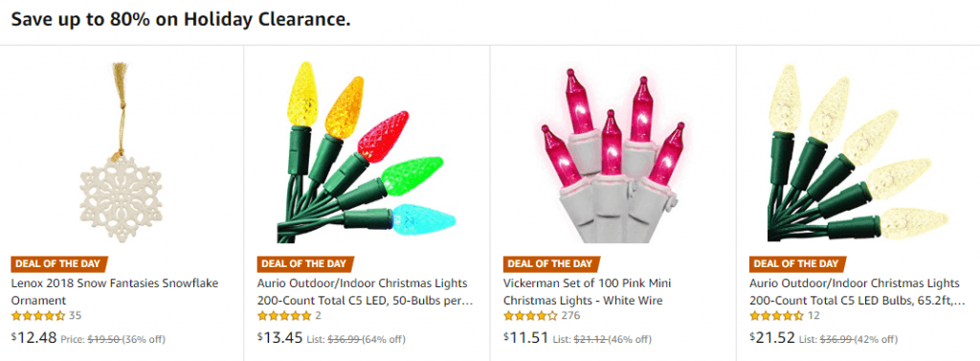Click the $12.48 price
This screenshot has height=361, width=980.
point(34,338)
